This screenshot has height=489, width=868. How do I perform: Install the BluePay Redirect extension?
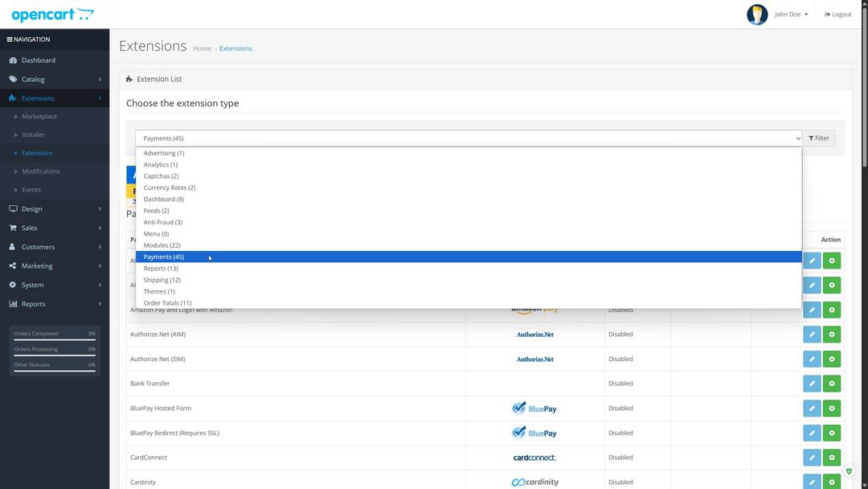832,433
